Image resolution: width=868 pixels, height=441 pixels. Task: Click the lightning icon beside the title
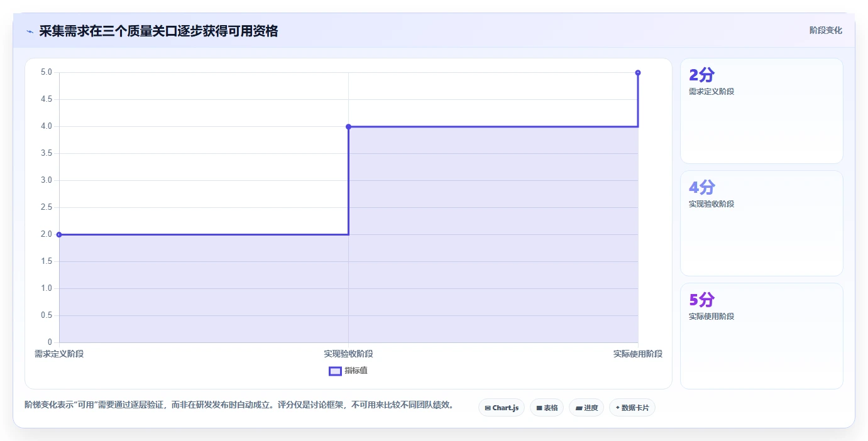(30, 31)
